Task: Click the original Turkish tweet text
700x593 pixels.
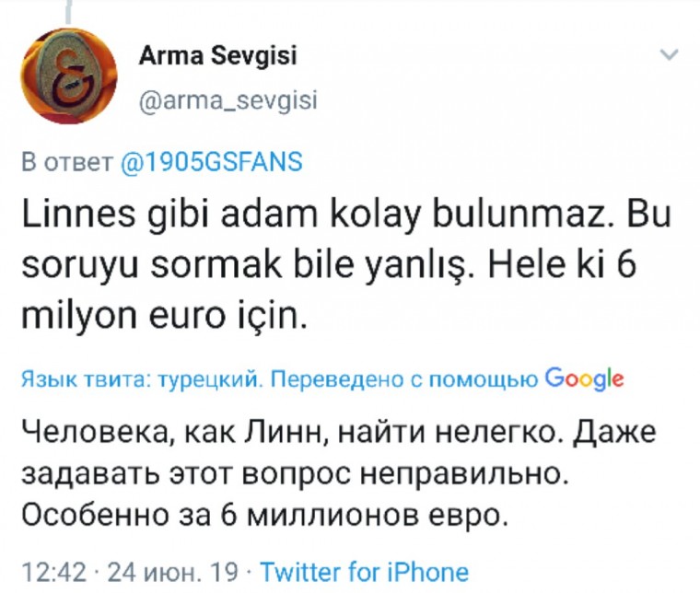Action: pos(346,266)
